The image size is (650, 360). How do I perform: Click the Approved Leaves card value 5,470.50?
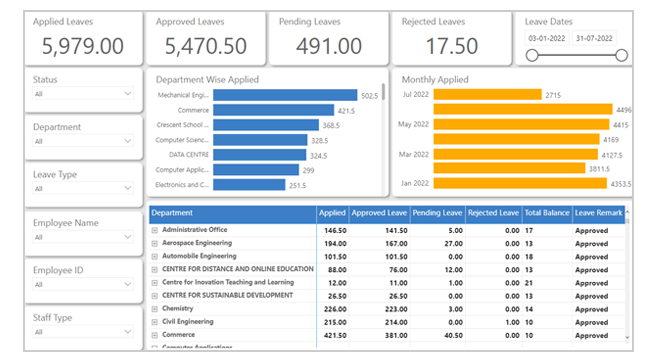pyautogui.click(x=206, y=46)
